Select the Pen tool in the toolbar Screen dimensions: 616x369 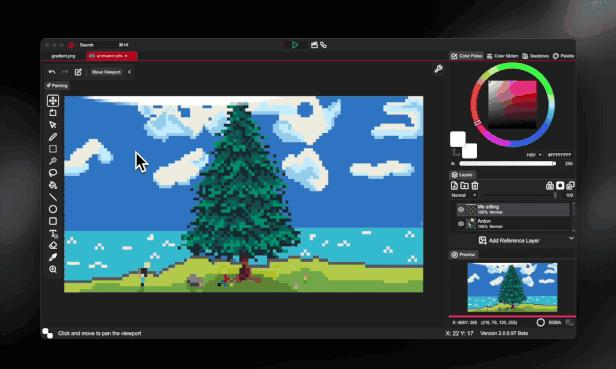click(x=53, y=137)
